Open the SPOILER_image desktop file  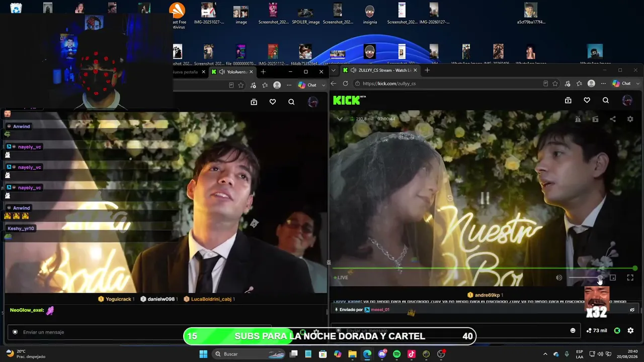click(x=305, y=14)
